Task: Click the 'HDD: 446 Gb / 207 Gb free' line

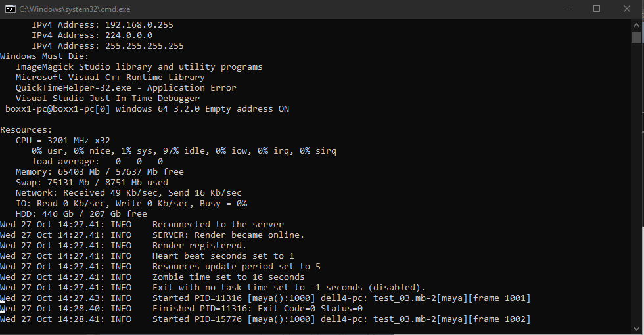Action: (x=81, y=214)
